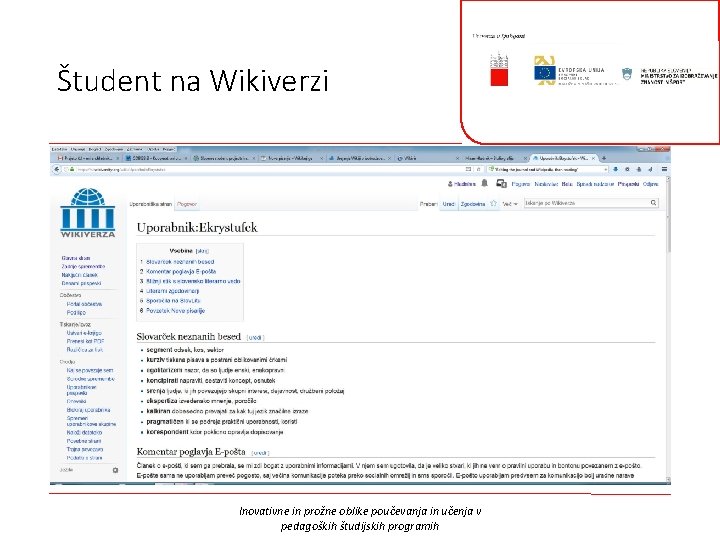
Task: Click the browser reload button in address bar
Action: [x=478, y=169]
